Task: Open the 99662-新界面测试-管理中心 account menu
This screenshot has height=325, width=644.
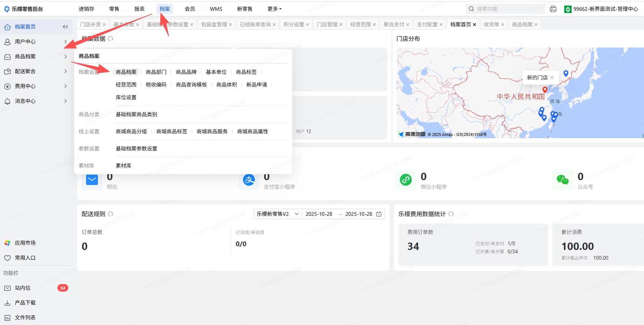Action: (601, 9)
